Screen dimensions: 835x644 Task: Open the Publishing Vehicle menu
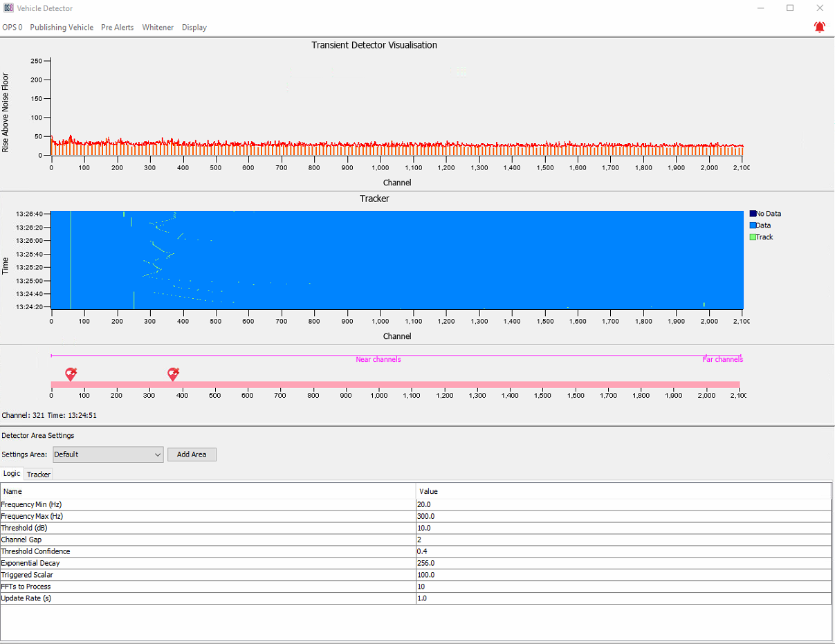tap(62, 28)
